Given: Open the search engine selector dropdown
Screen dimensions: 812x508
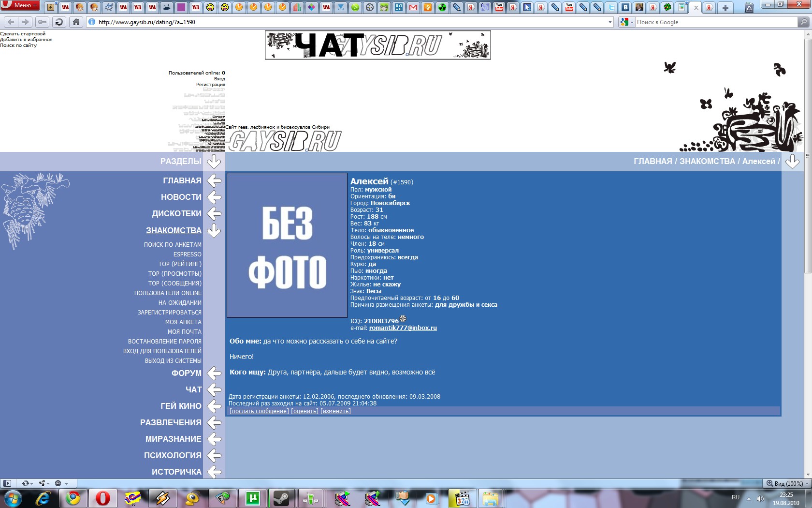Looking at the screenshot, I should (627, 22).
